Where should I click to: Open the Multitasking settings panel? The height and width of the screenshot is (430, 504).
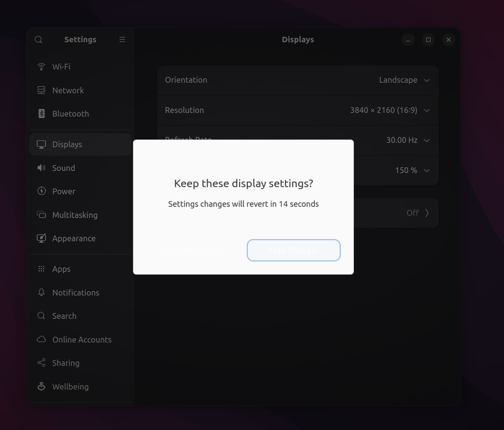coord(75,215)
